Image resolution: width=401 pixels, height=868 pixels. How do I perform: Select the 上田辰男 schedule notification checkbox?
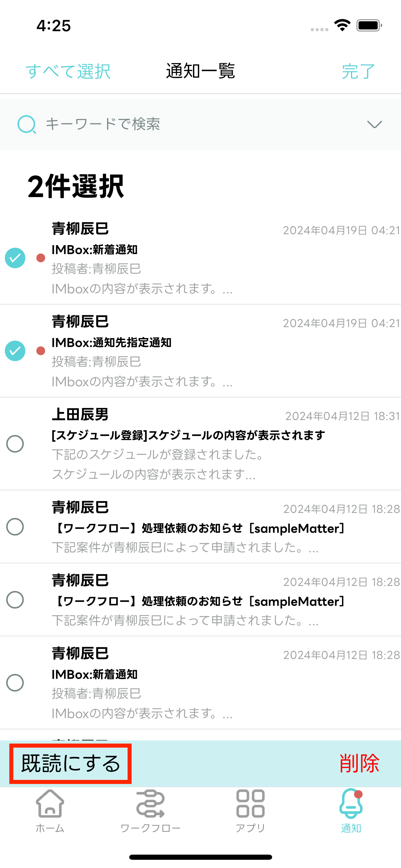pos(15,444)
